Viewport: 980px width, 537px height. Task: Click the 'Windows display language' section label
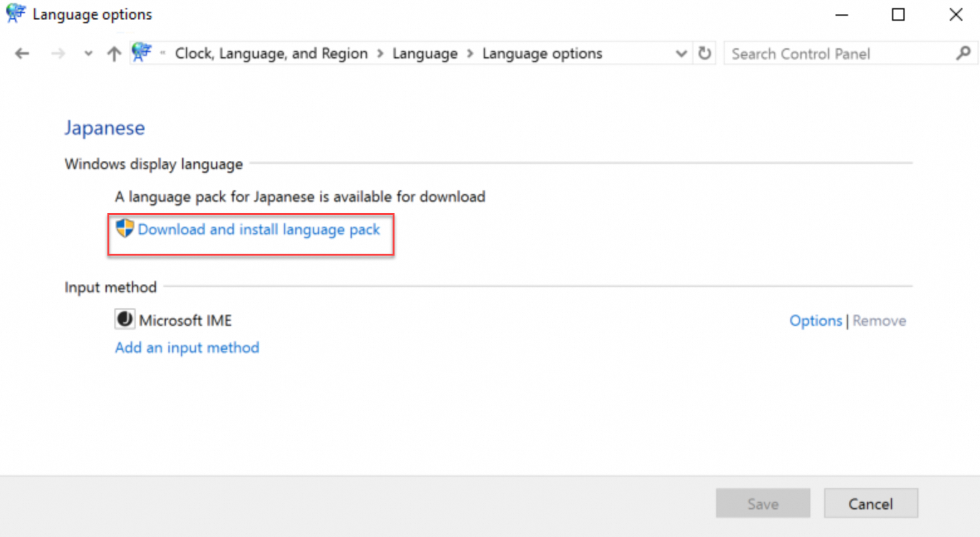pyautogui.click(x=154, y=164)
